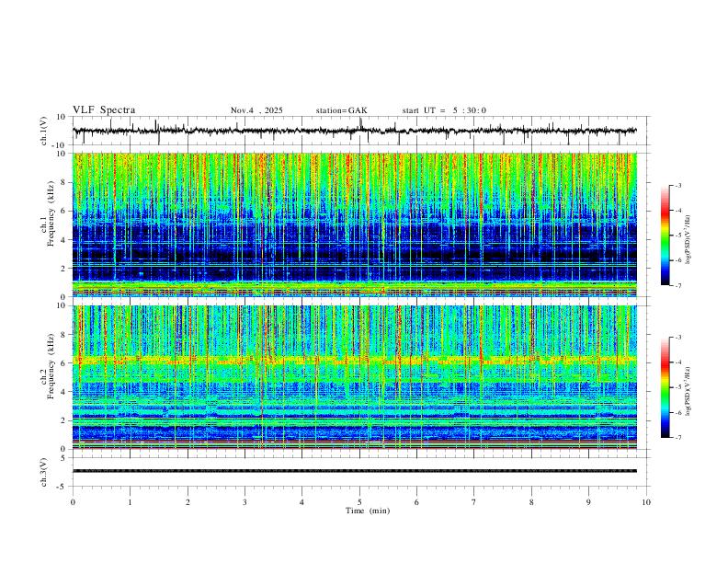Screen dimensions: 728x563
Task: Click the "-7" tick on upper color bar
Action: click(x=678, y=286)
